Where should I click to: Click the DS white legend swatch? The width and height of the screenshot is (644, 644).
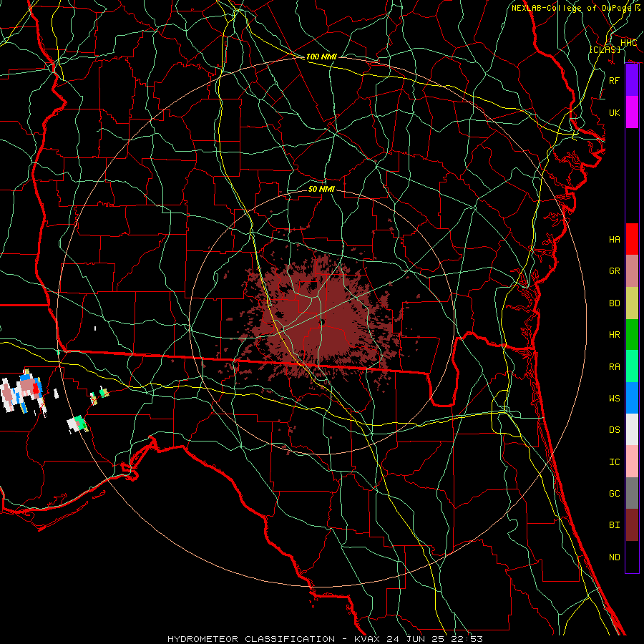coord(632,429)
